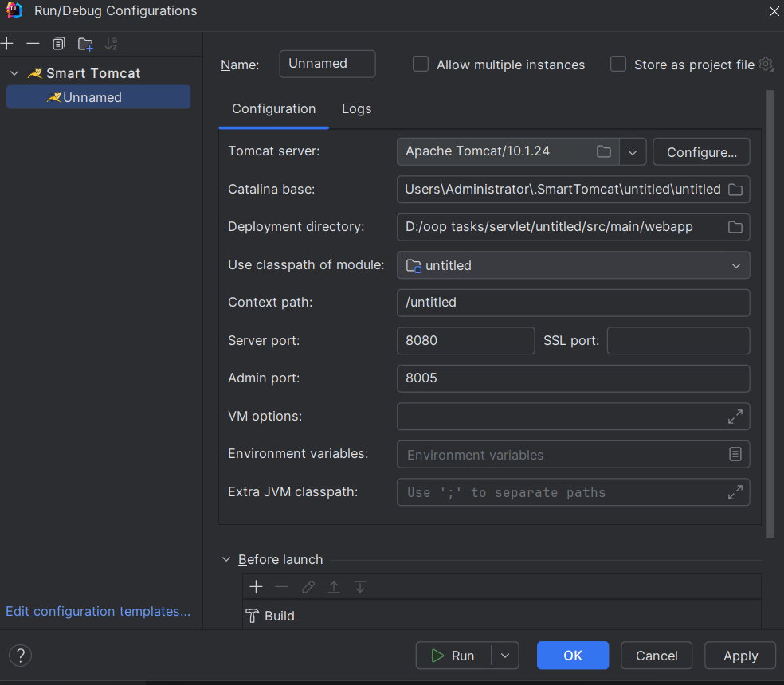The width and height of the screenshot is (784, 685).
Task: Click the Deployment directory path text
Action: [x=549, y=227]
